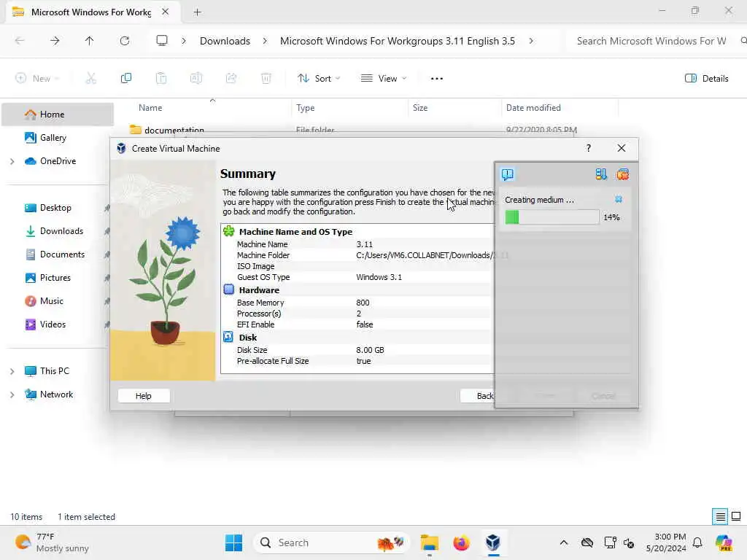Cancel the Creating medium progress
Viewport: 747px width, 560px height.
618,199
